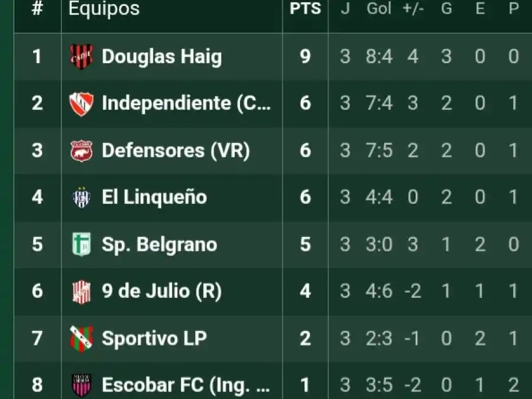Click the J matches played header

pos(345,9)
